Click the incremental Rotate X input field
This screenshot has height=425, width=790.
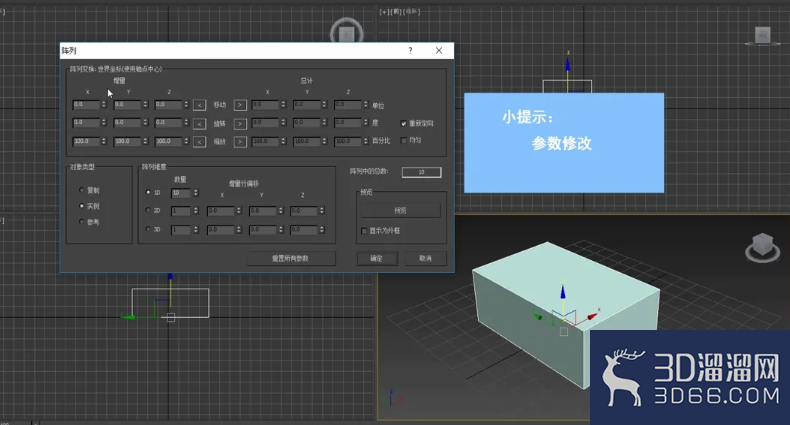coord(86,123)
